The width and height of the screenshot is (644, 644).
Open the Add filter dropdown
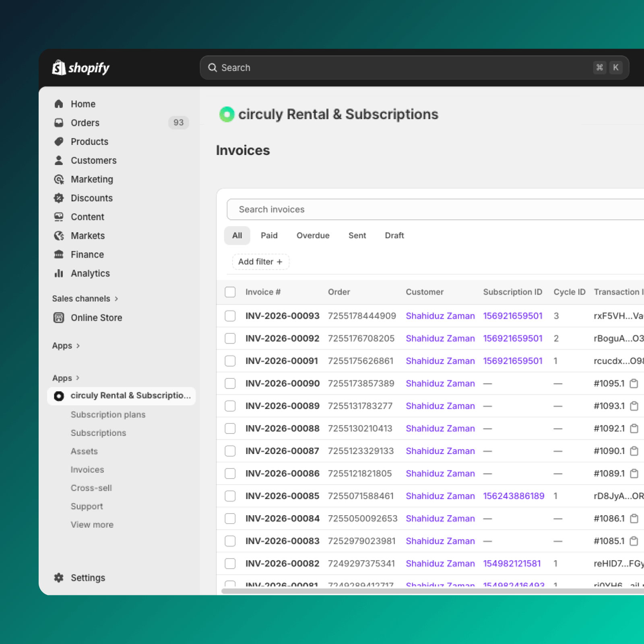click(x=260, y=262)
